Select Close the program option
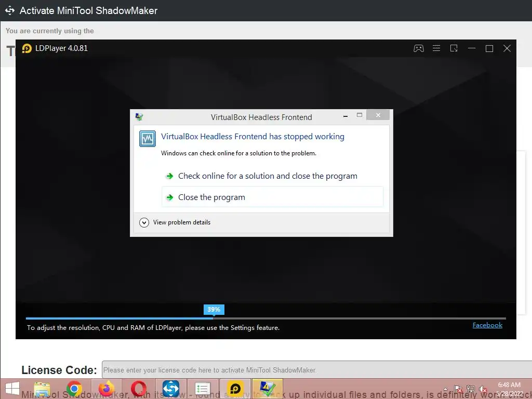Screen dimensions: 532x399 [272, 197]
